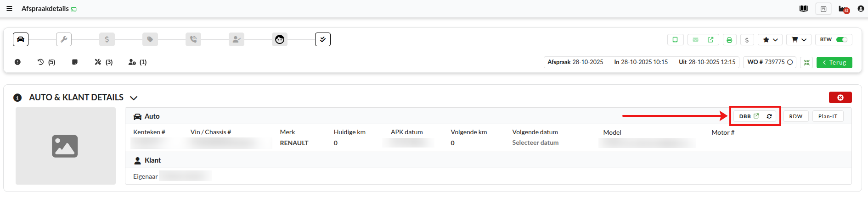Click the green Terug button

(834, 62)
